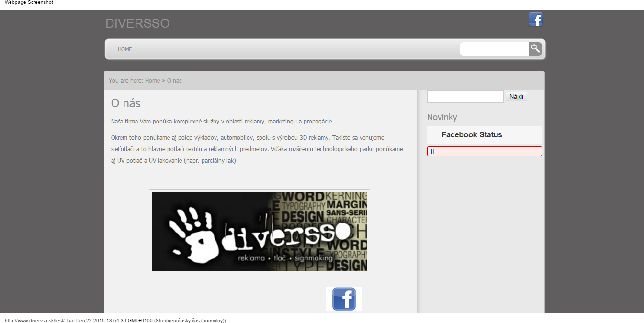The image size is (644, 323).
Task: Click the Nájdi search button
Action: pyautogui.click(x=516, y=97)
